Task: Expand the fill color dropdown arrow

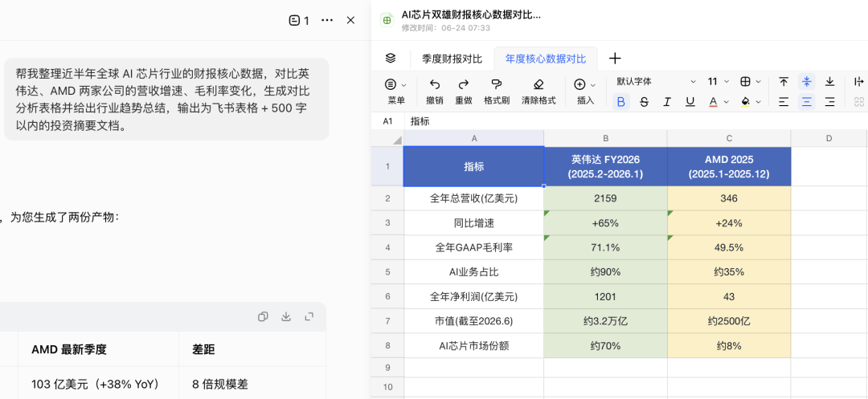Action: point(759,102)
